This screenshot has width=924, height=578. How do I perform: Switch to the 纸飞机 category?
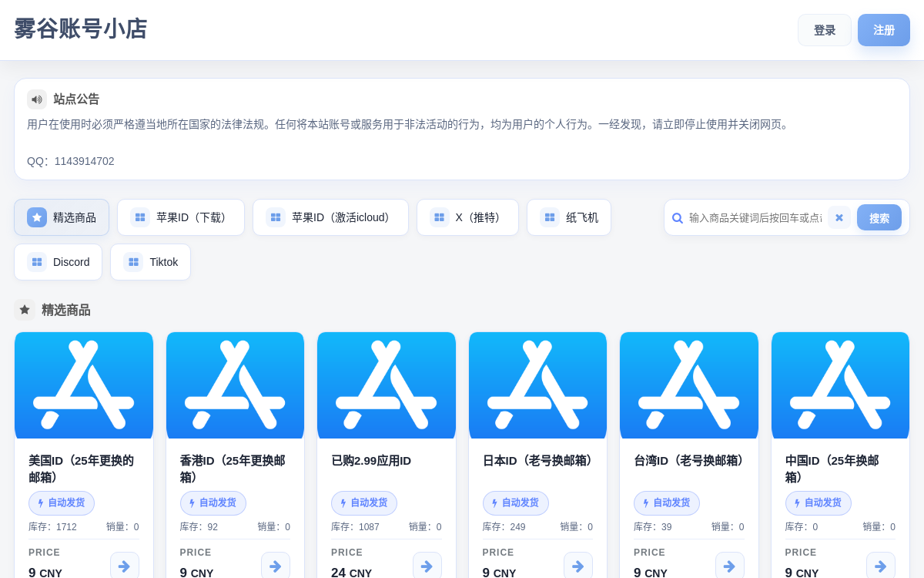pos(569,217)
